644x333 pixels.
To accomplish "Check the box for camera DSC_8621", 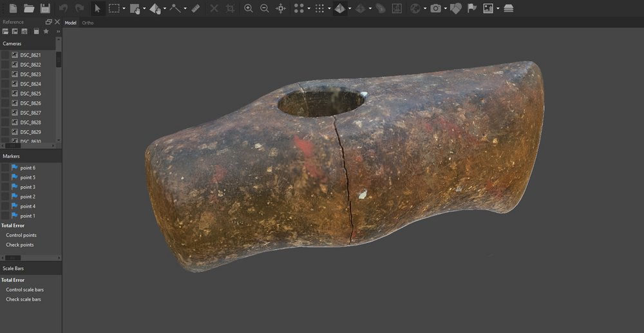I will (5, 55).
